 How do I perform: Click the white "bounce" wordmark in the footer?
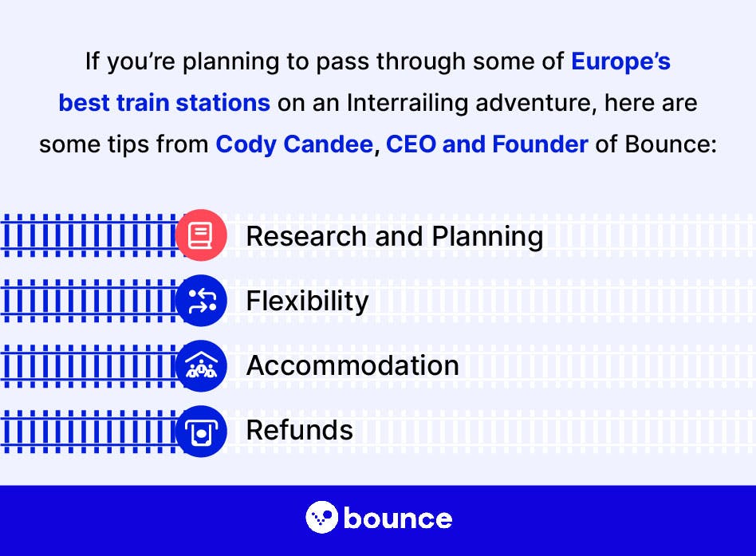(x=398, y=519)
